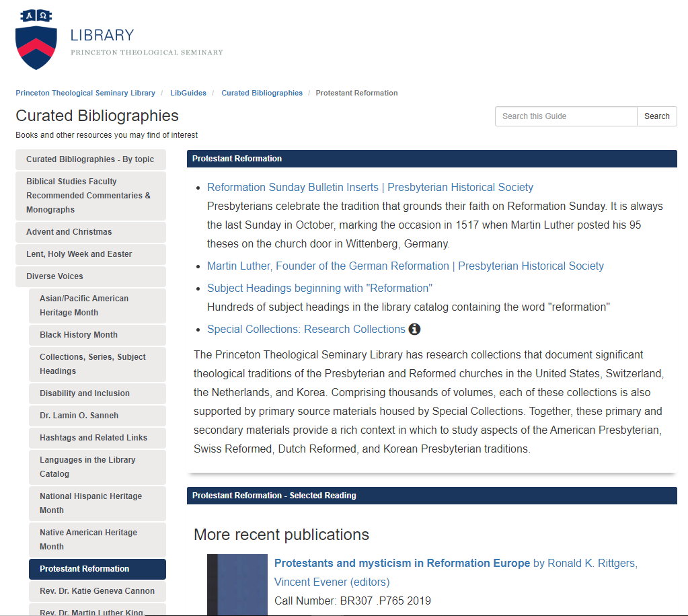Open Hashtags and Related Links page
Screen dimensions: 688x616
[x=98, y=438]
